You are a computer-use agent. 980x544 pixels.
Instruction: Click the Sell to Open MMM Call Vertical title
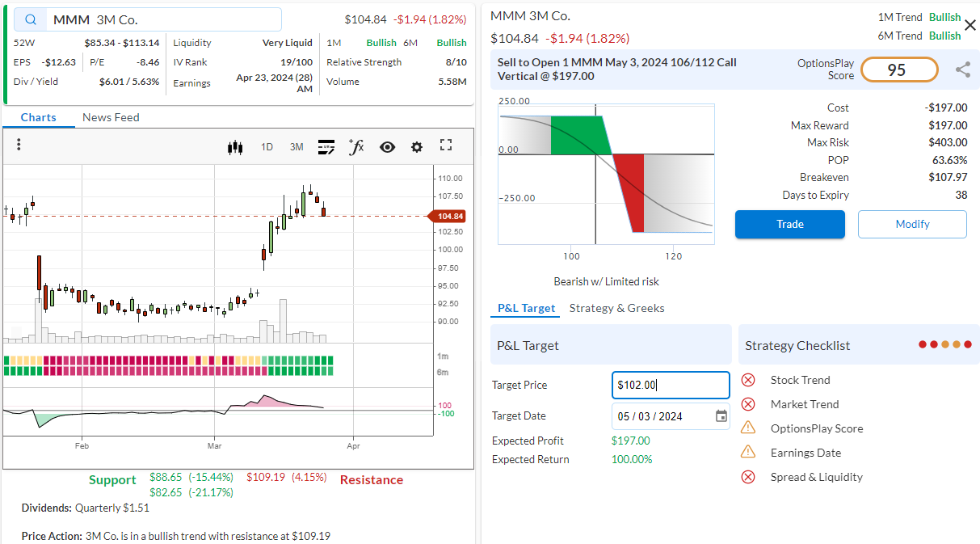point(617,70)
